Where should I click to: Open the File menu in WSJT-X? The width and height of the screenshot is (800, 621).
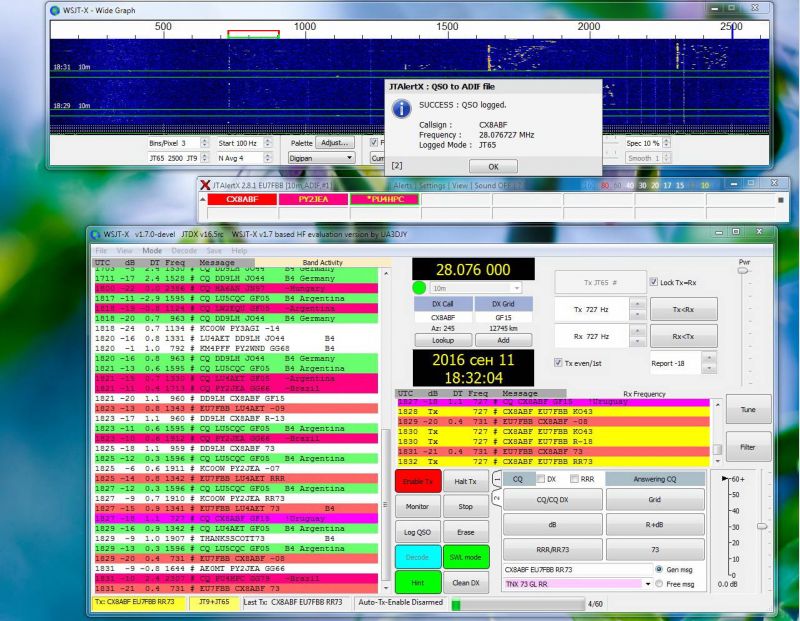101,251
